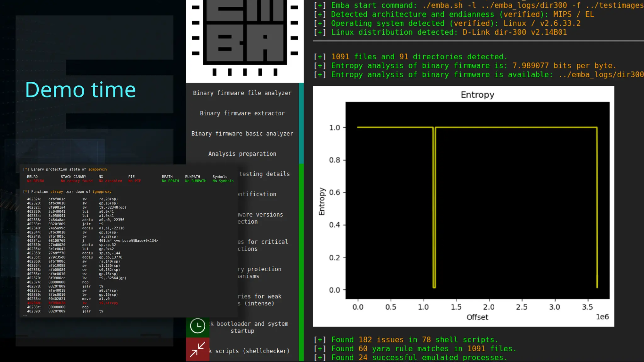Open Binary firmware file analyzer entry

(x=242, y=93)
